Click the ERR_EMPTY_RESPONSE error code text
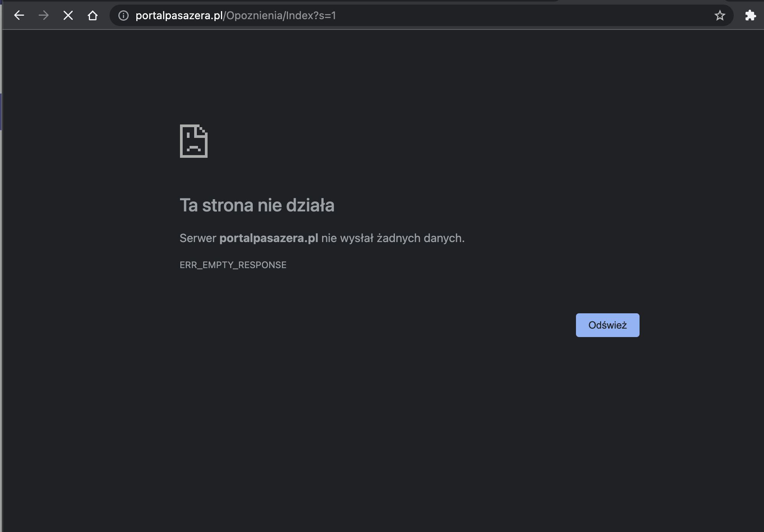This screenshot has width=764, height=532. tap(233, 265)
